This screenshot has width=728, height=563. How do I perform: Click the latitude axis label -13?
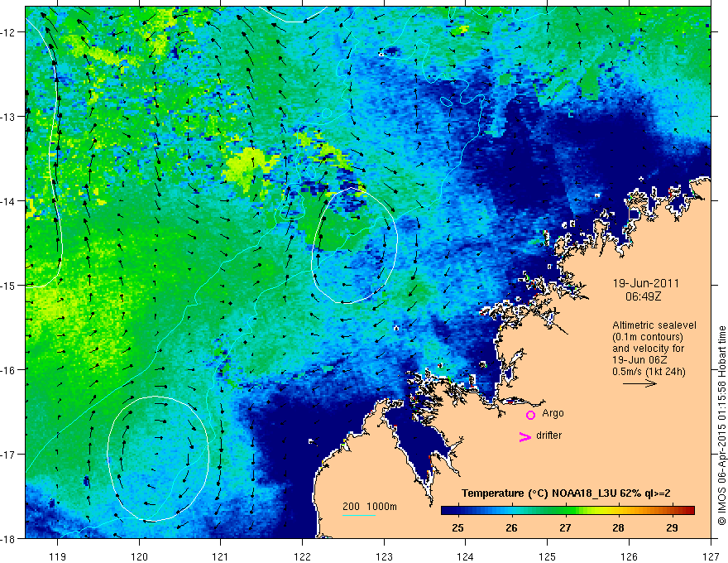[8, 117]
